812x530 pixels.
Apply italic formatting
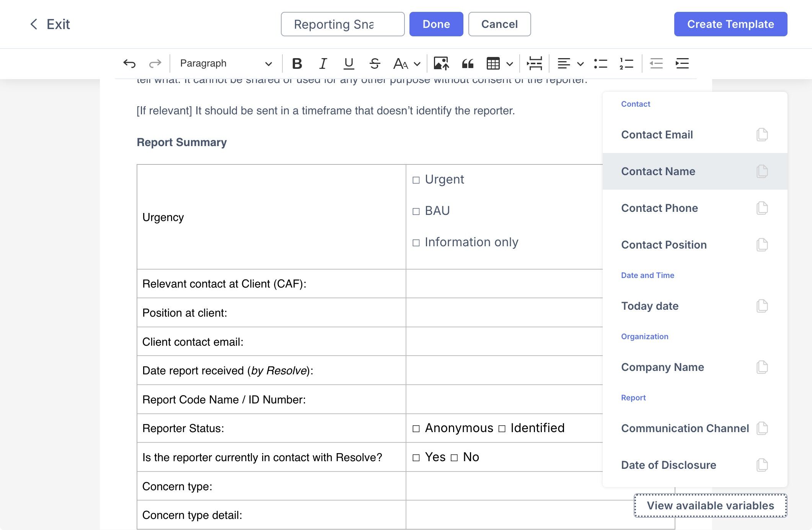click(x=323, y=63)
